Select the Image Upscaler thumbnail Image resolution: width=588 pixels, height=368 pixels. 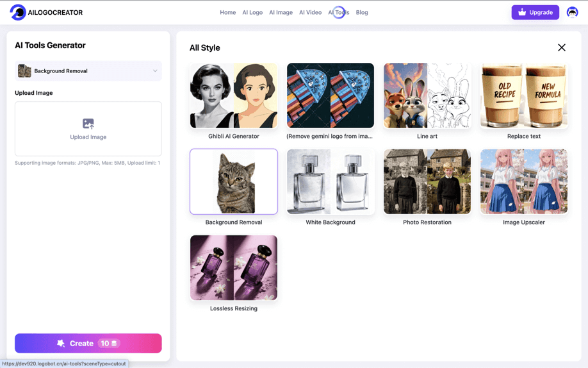point(524,181)
